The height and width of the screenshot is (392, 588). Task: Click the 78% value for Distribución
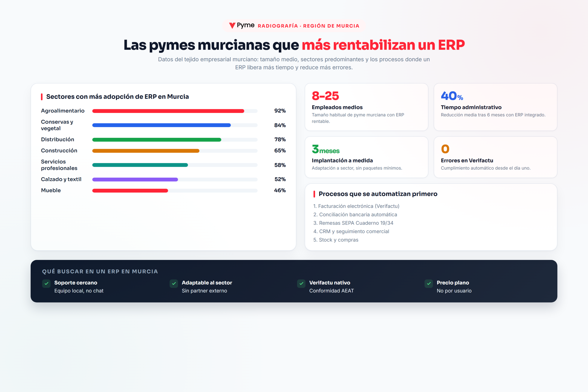[280, 139]
